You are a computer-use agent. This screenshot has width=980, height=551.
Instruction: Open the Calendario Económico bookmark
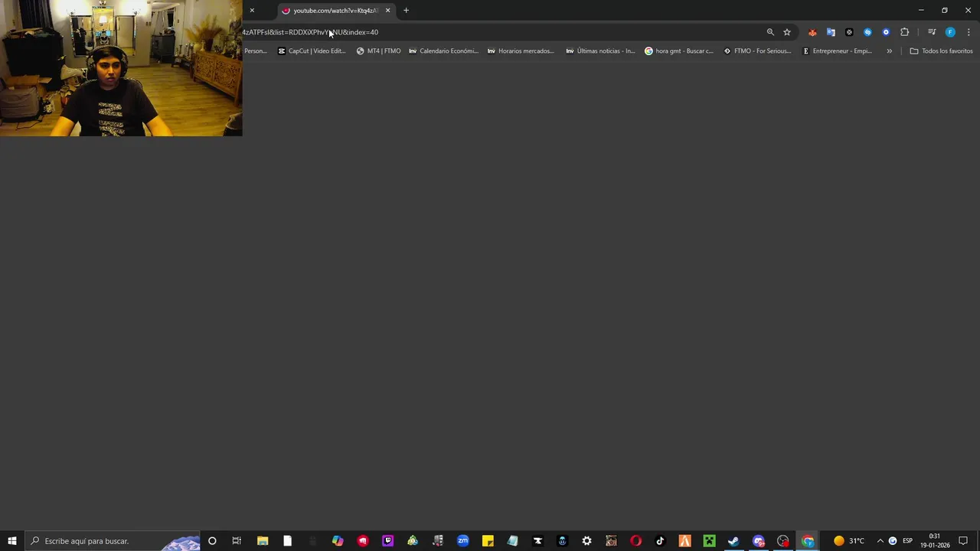443,51
